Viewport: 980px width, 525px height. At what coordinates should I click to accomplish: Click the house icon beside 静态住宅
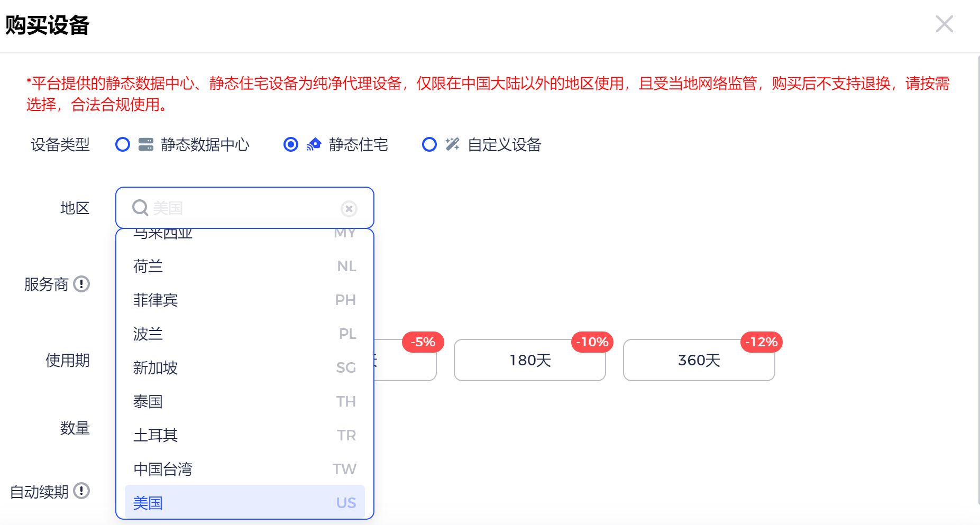314,144
